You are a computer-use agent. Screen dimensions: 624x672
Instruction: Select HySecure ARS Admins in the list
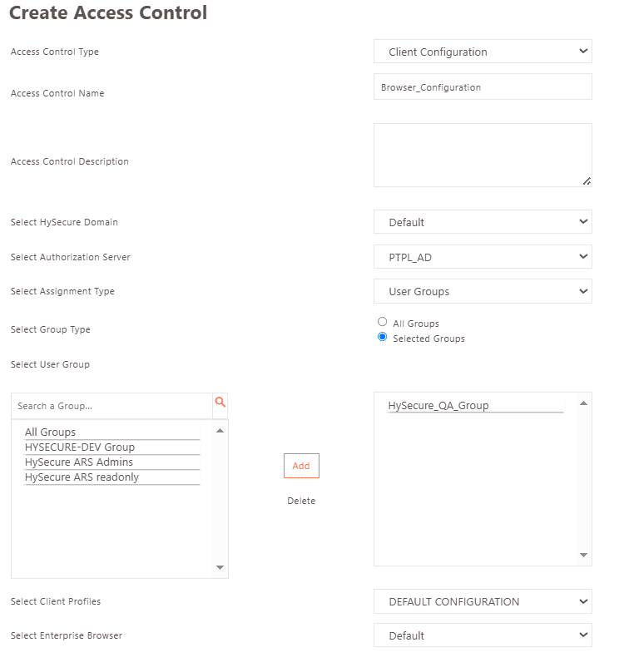[x=112, y=462]
